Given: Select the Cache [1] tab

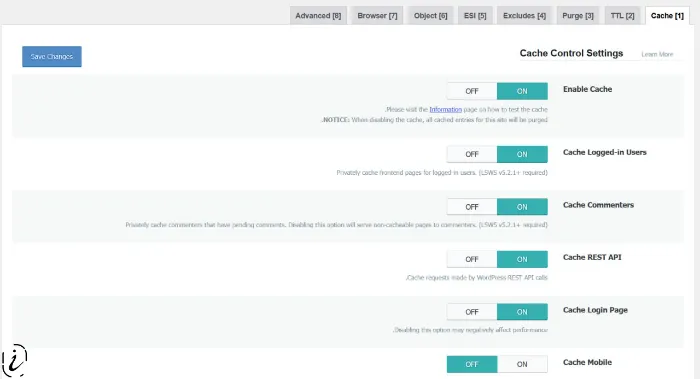Looking at the screenshot, I should click(667, 16).
